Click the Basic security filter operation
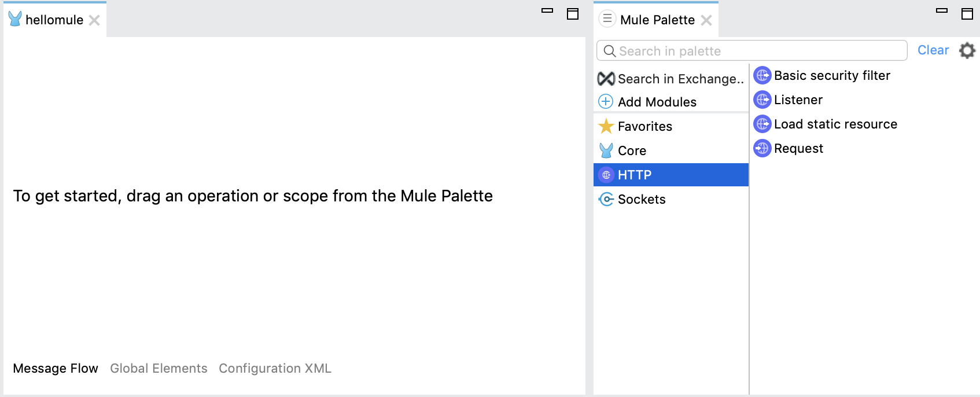Image resolution: width=980 pixels, height=397 pixels. (x=832, y=75)
